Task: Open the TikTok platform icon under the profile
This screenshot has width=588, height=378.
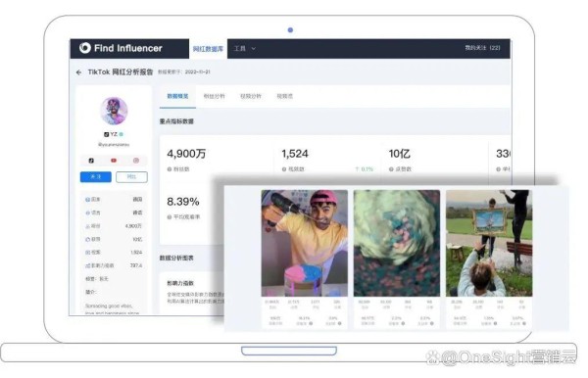Action: (x=91, y=161)
